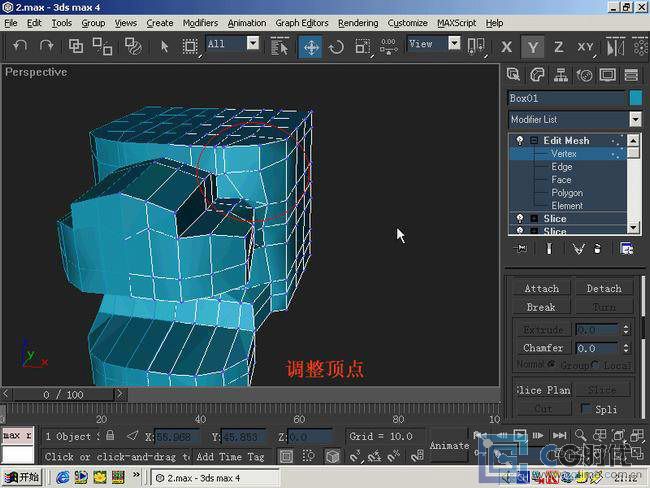Open Internet Explorer from the taskbar

tap(63, 478)
